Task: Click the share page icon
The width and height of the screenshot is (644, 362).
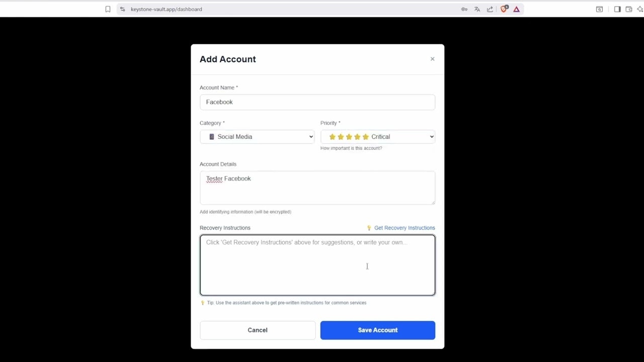Action: pyautogui.click(x=490, y=9)
